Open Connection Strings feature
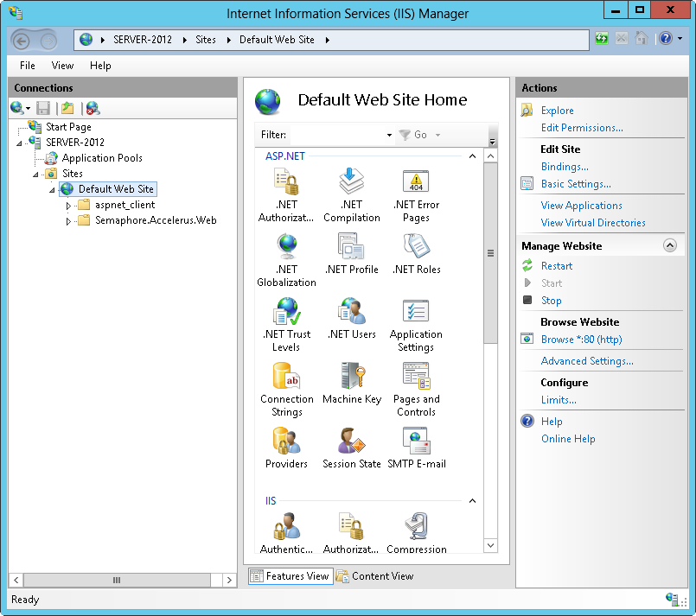This screenshot has width=696, height=616. (x=287, y=390)
